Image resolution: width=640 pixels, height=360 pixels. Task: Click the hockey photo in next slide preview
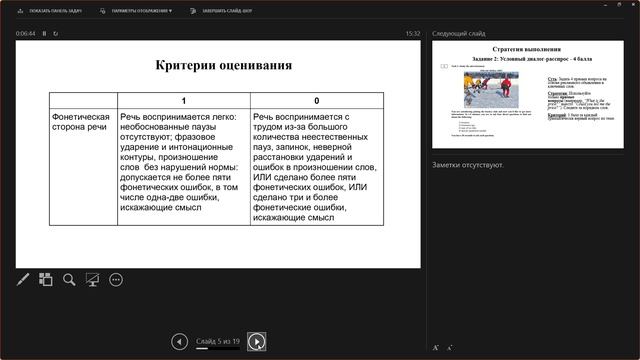point(491,90)
